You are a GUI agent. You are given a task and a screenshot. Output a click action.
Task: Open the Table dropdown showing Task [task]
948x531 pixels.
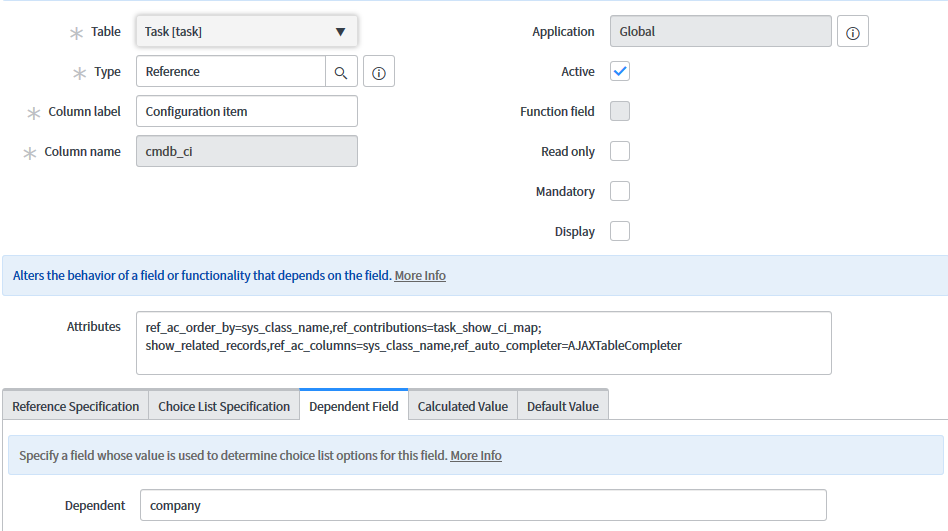pos(247,31)
